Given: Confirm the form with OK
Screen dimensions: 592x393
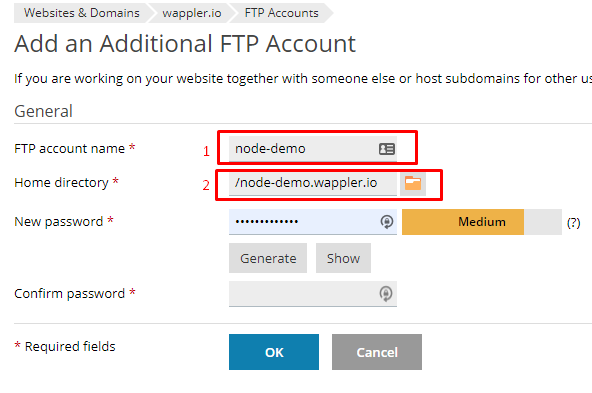Looking at the screenshot, I should tap(274, 352).
